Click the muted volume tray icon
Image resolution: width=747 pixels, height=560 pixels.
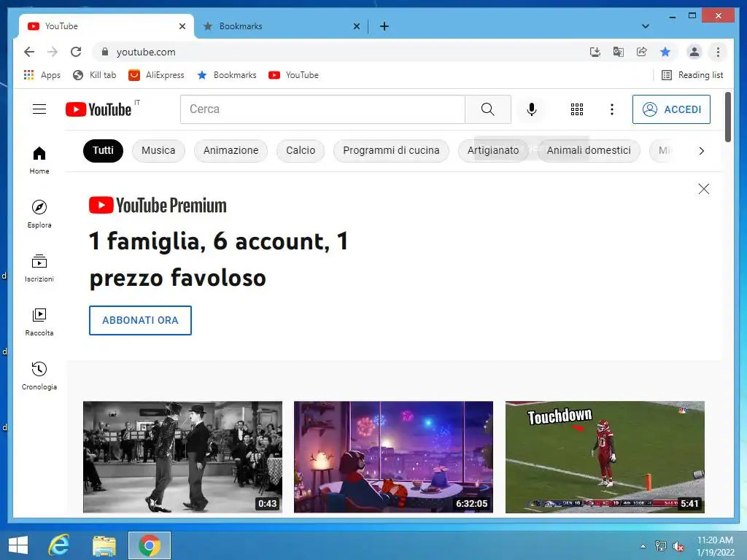coord(678,546)
